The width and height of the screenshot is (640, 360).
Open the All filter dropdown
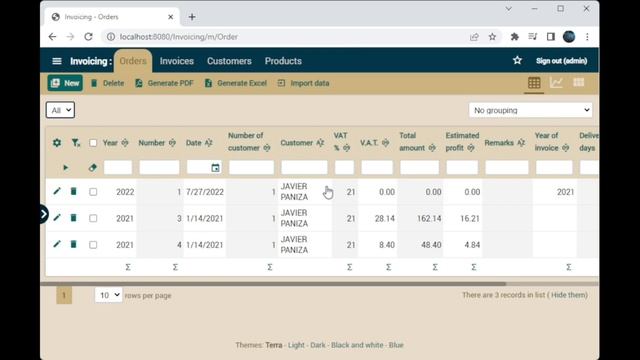pos(60,110)
